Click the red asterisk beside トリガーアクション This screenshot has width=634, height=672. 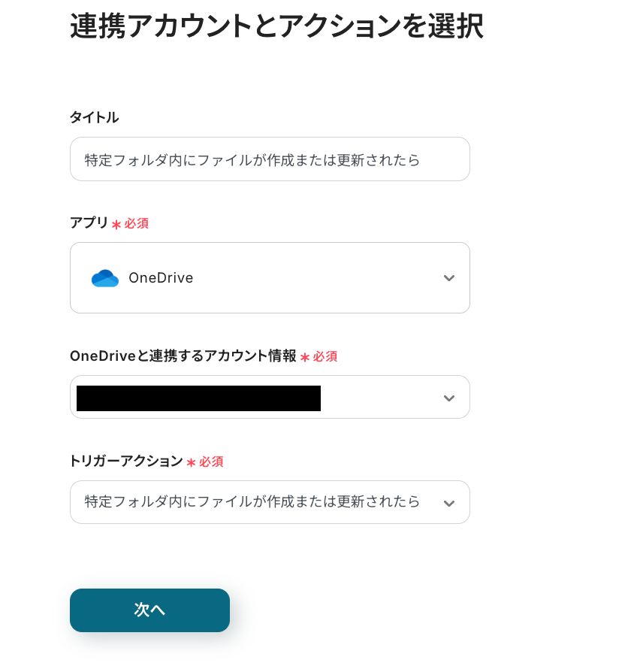(191, 462)
